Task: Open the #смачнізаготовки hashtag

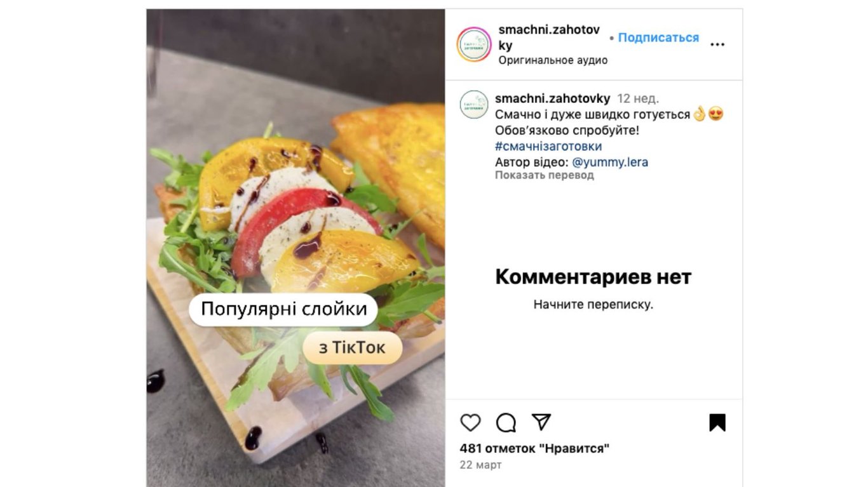Action: [x=548, y=146]
